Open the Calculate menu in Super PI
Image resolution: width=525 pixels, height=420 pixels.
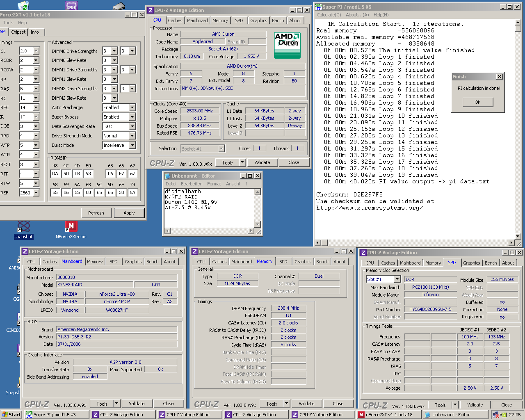click(329, 15)
